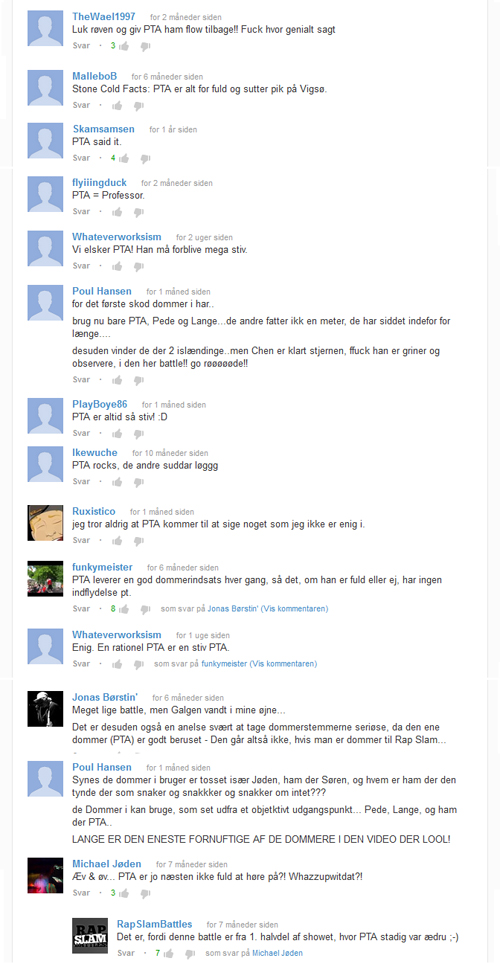Open RapSlamBattles channel name
Image resolution: width=500 pixels, height=964 pixels.
[154, 924]
